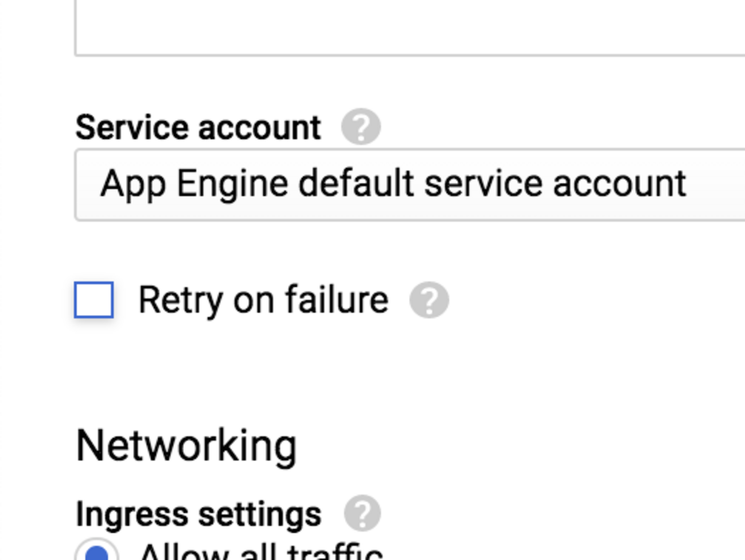Click "App Engine" text in the selected value
The width and height of the screenshot is (745, 560).
pos(194,185)
